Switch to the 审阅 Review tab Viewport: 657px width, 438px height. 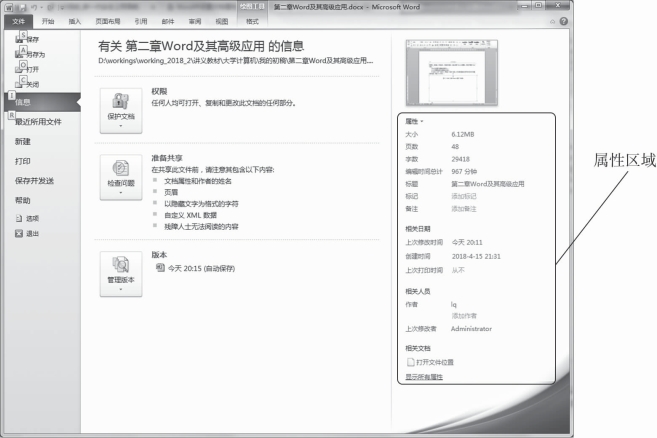[195, 21]
